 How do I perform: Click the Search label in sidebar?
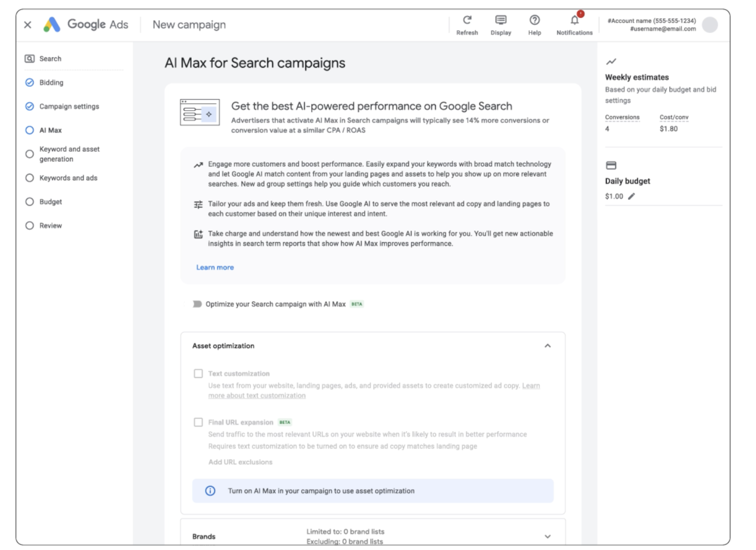coord(50,59)
